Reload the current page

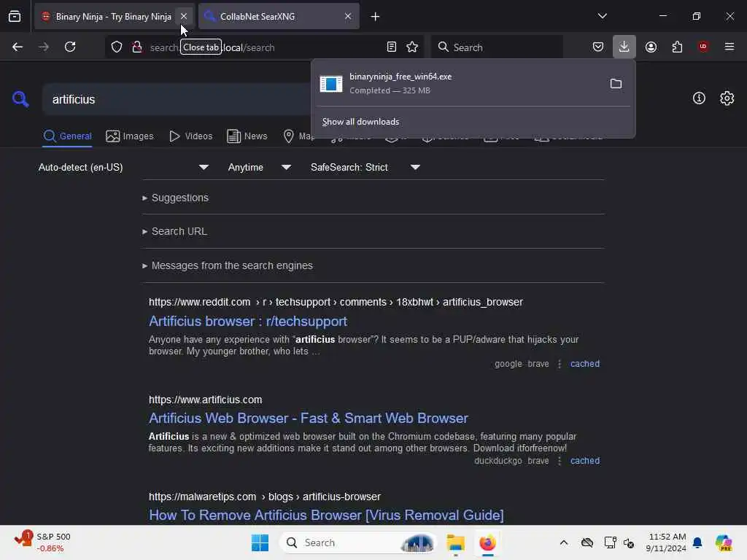[x=70, y=47]
